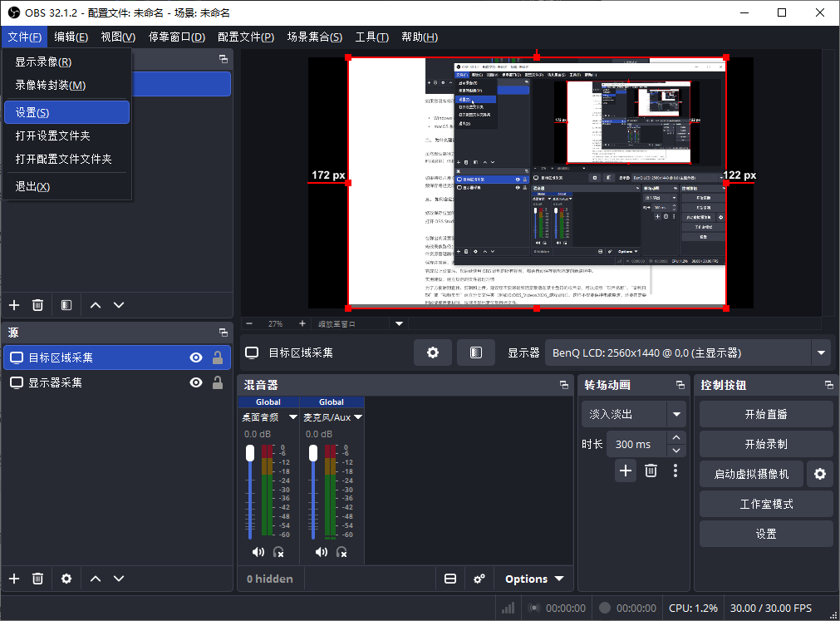Mute 麦克风/Aux speaker icon

[x=322, y=552]
